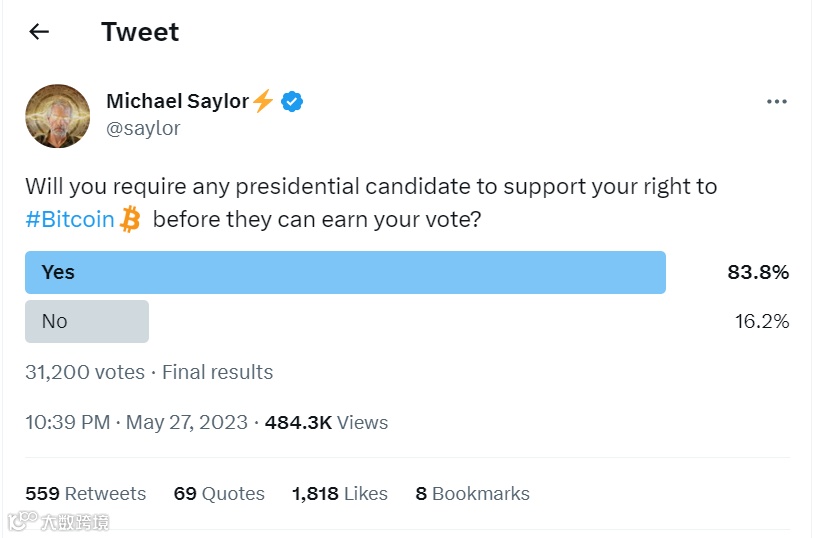Show the 1,818 Likes list
The image size is (832, 538).
point(339,493)
